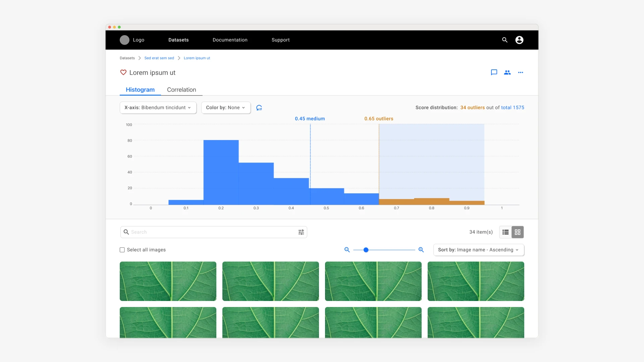
Task: Open Support in the navbar
Action: point(280,40)
